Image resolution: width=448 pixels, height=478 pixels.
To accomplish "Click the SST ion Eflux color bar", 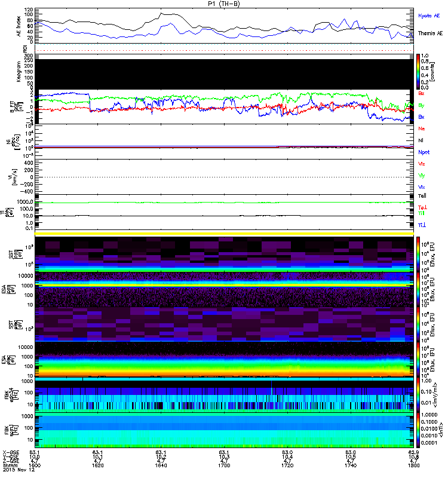I will click(418, 255).
